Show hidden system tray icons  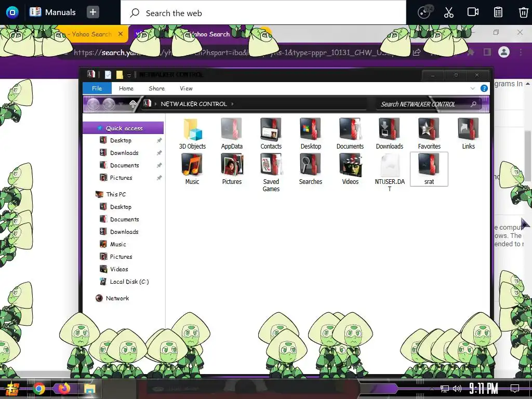click(432, 389)
